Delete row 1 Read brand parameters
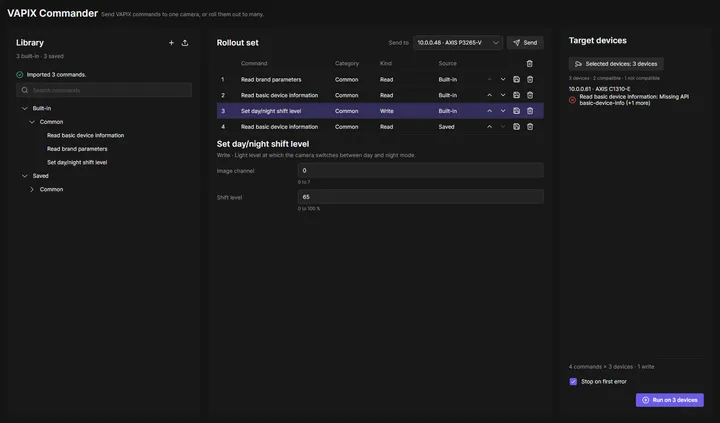The height and width of the screenshot is (423, 720). tap(530, 79)
